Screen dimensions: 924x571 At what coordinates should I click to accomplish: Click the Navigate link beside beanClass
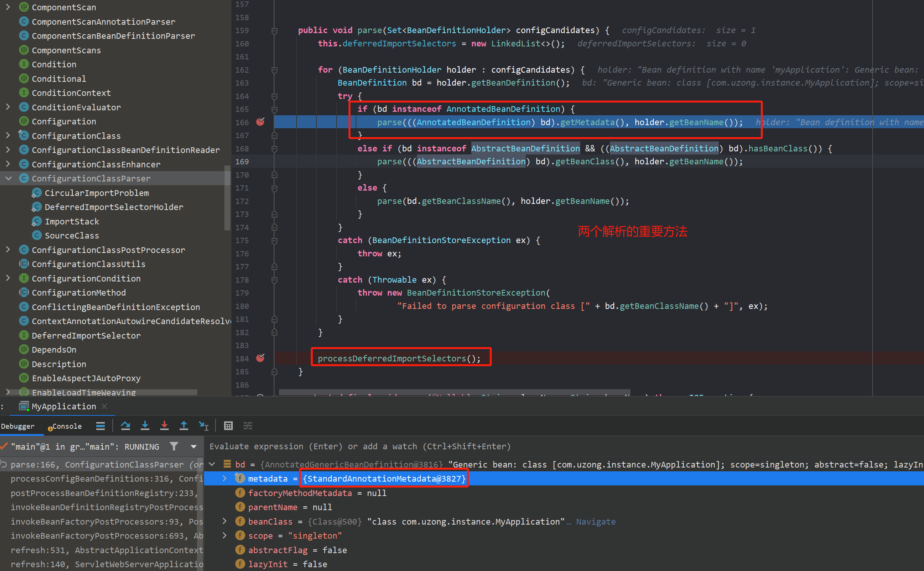pos(595,522)
